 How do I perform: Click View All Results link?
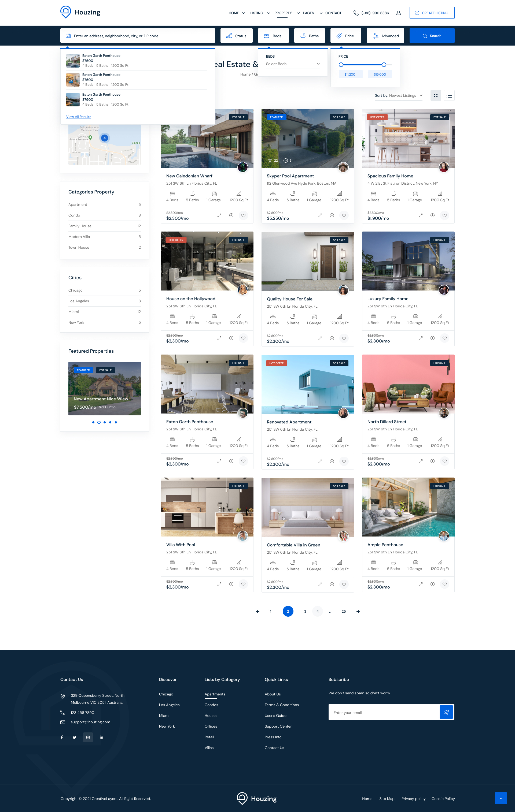pyautogui.click(x=79, y=117)
